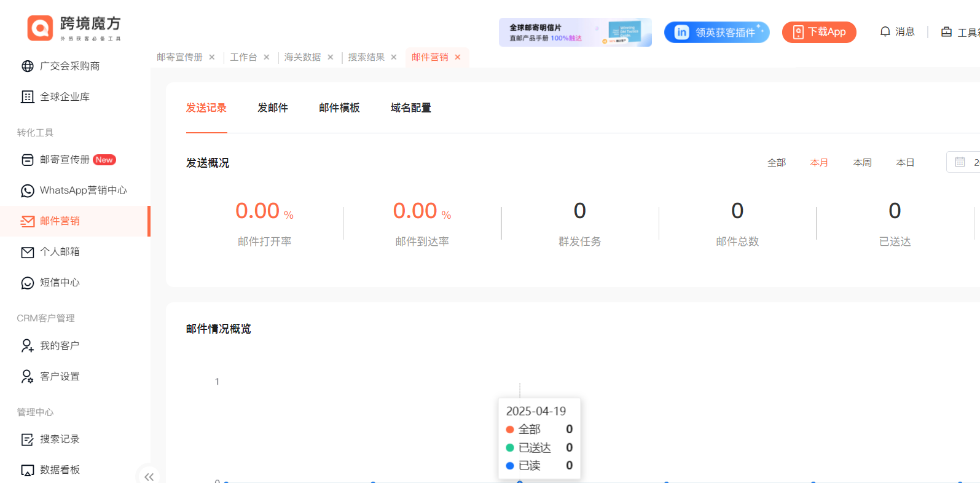980x483 pixels.
Task: Click the 下载App button
Action: [819, 32]
